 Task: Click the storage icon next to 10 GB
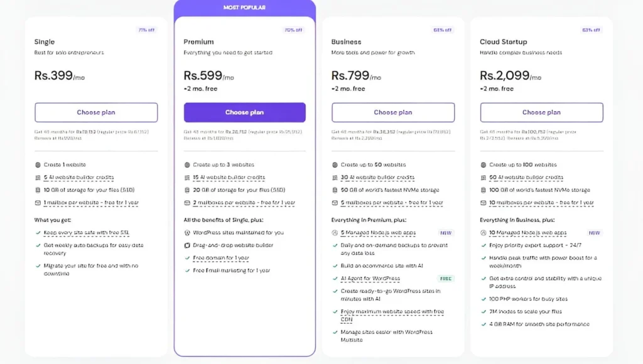point(38,190)
